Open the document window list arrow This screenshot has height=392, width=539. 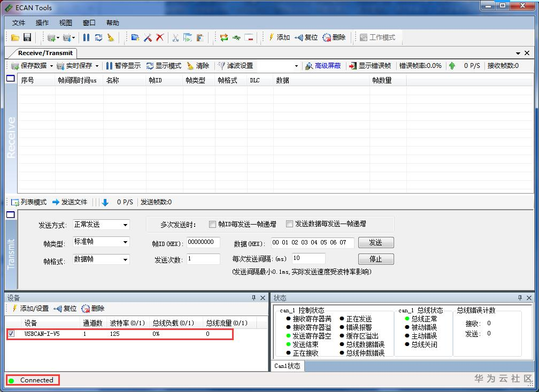pos(518,53)
